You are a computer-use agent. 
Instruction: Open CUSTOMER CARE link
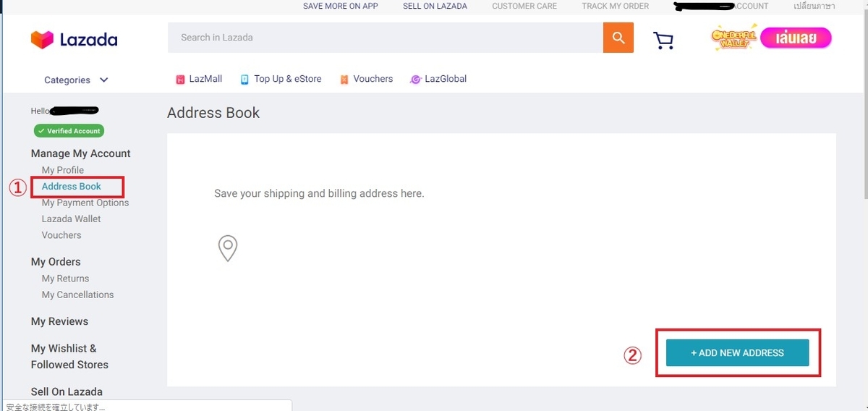coord(524,6)
